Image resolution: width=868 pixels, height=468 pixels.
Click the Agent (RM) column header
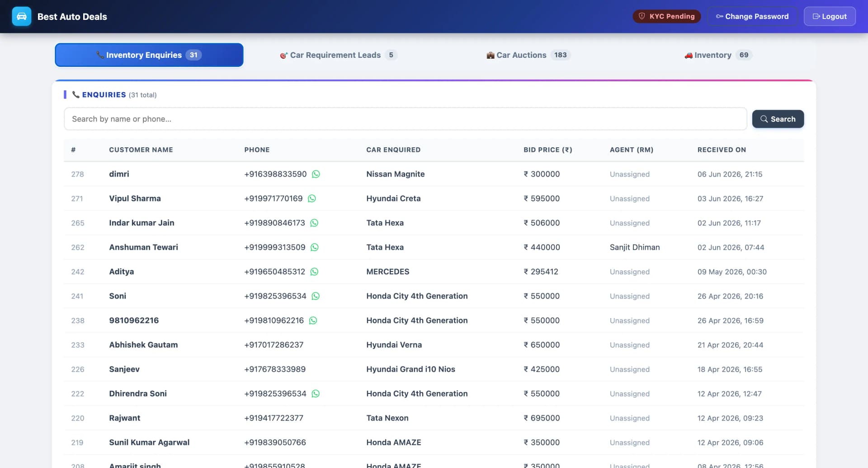[632, 150]
